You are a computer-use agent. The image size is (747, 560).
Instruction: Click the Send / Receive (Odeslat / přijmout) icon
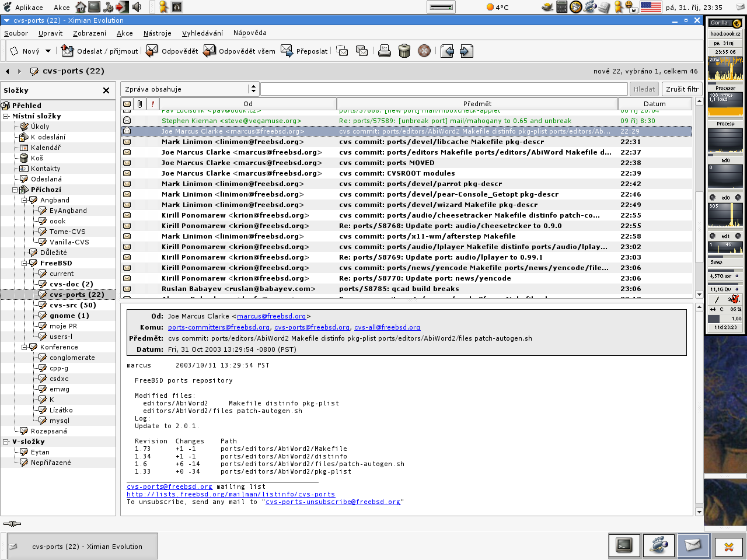click(68, 51)
